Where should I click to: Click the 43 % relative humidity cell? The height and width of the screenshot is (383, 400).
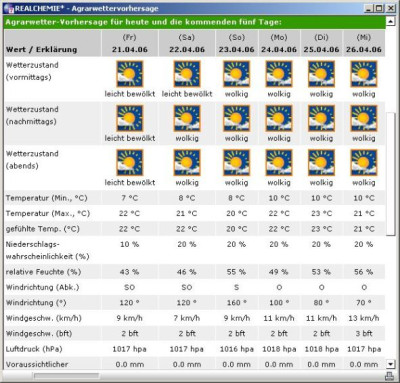[130, 272]
